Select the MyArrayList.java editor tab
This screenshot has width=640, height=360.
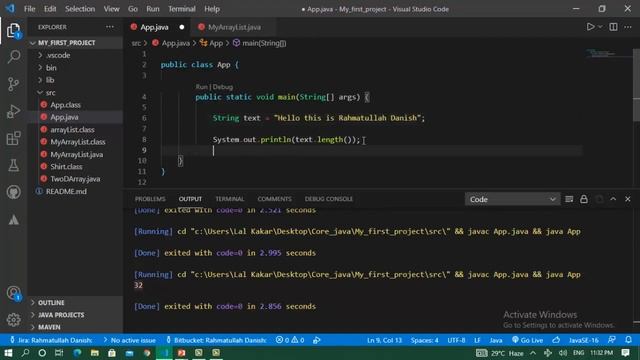click(x=234, y=27)
